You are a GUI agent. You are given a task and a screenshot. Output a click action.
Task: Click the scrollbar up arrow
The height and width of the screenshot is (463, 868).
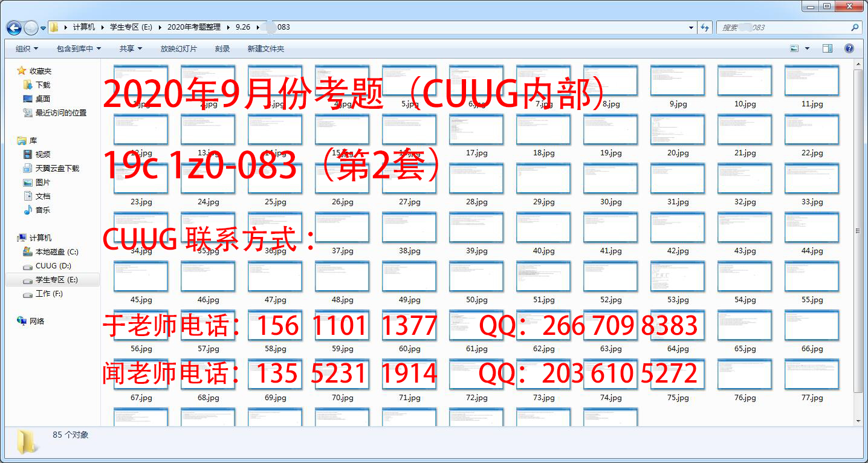858,65
